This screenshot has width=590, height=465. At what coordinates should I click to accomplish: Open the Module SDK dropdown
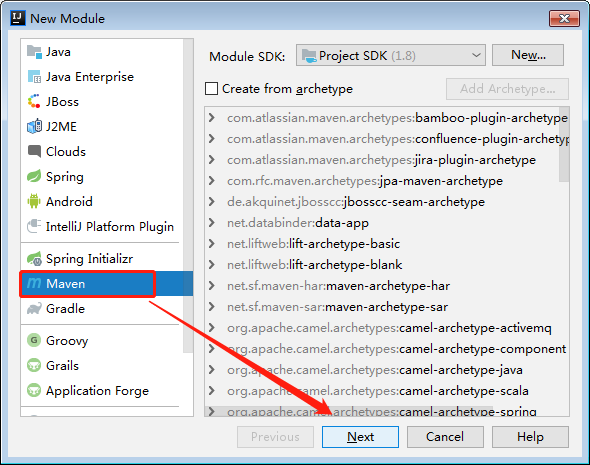pyautogui.click(x=391, y=56)
